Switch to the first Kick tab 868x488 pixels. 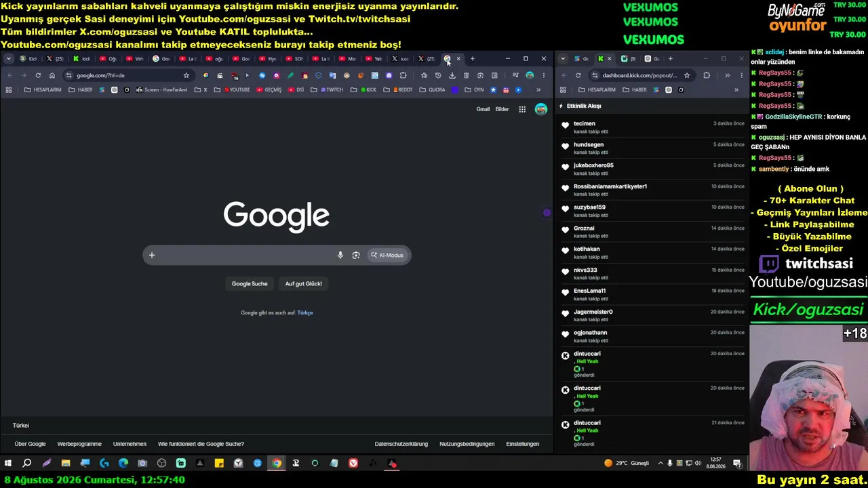[28, 59]
